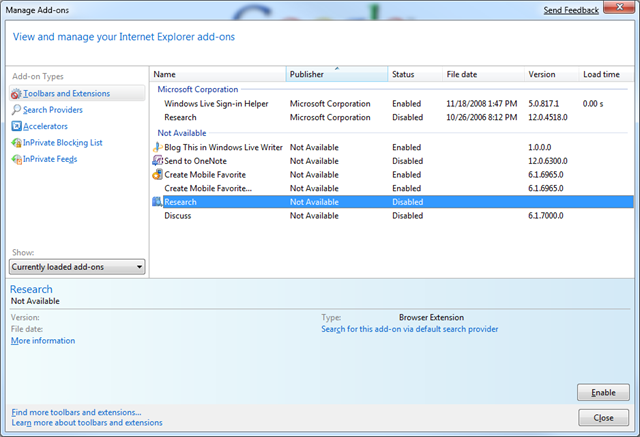Select the InPrivate Feeds category

pos(50,159)
